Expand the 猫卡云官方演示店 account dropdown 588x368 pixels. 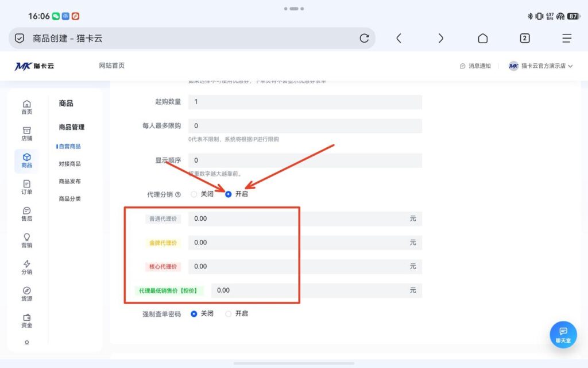click(x=541, y=66)
